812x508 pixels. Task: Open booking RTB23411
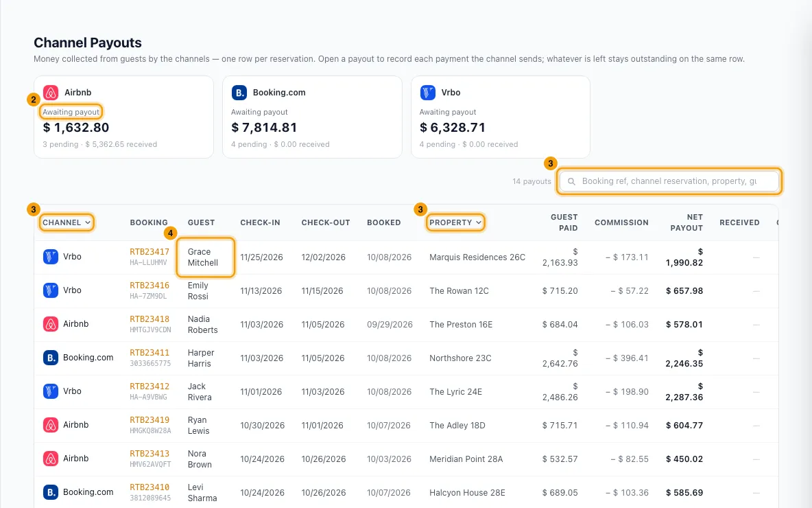150,353
